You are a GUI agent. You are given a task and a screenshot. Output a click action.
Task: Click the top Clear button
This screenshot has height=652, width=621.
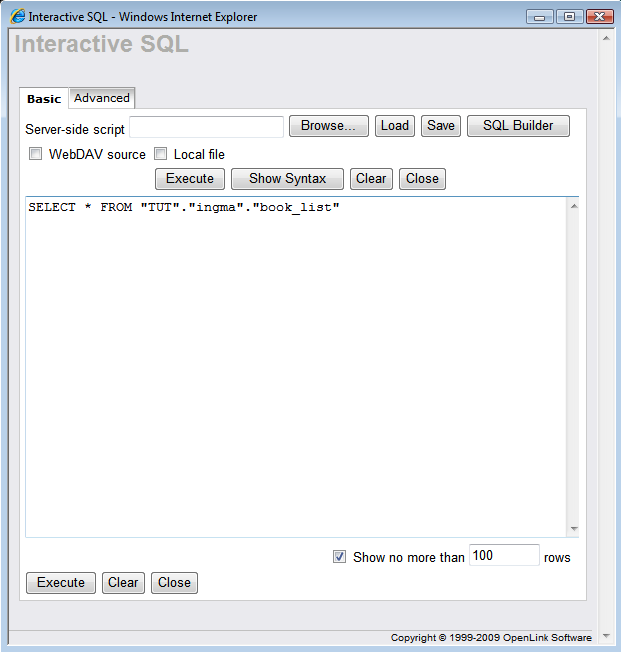click(x=371, y=179)
